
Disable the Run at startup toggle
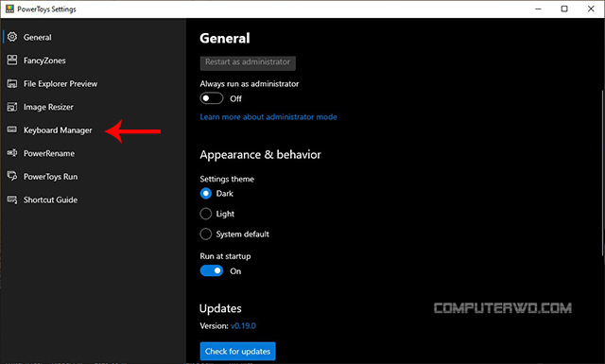tap(212, 271)
